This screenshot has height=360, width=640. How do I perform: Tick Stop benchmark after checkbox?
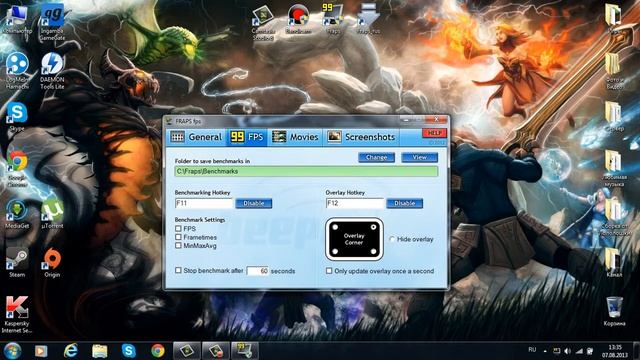pyautogui.click(x=178, y=270)
